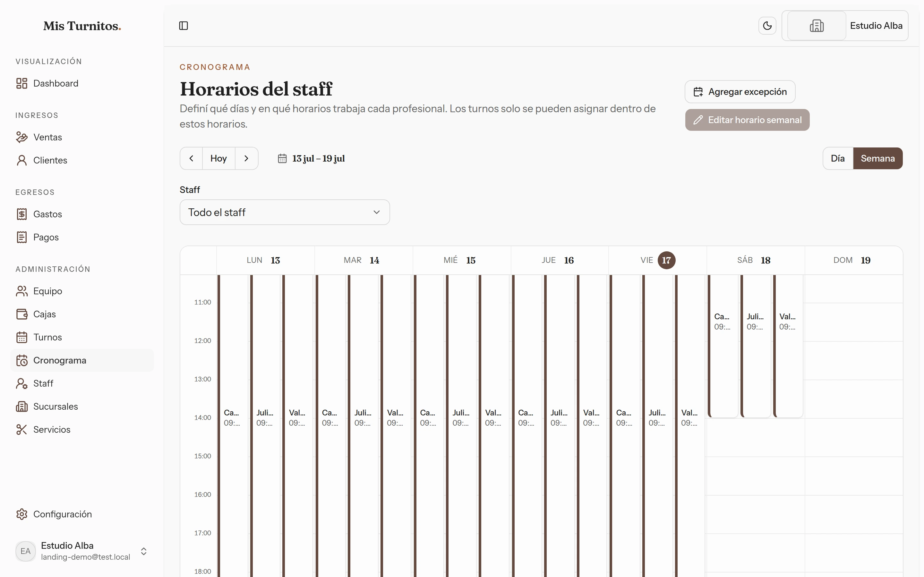The image size is (924, 577).
Task: Go to next week arrow
Action: 246,158
